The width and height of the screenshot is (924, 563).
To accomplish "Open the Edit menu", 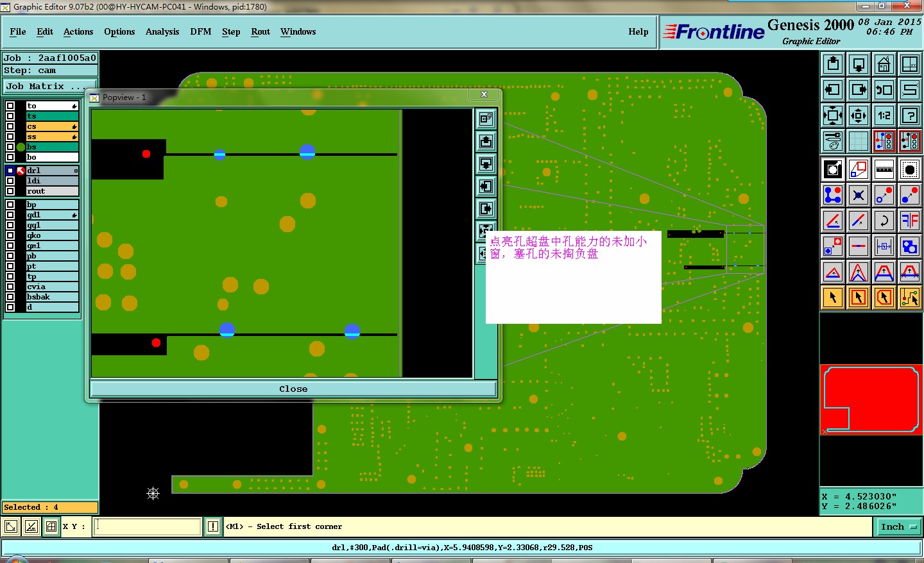I will [x=45, y=31].
